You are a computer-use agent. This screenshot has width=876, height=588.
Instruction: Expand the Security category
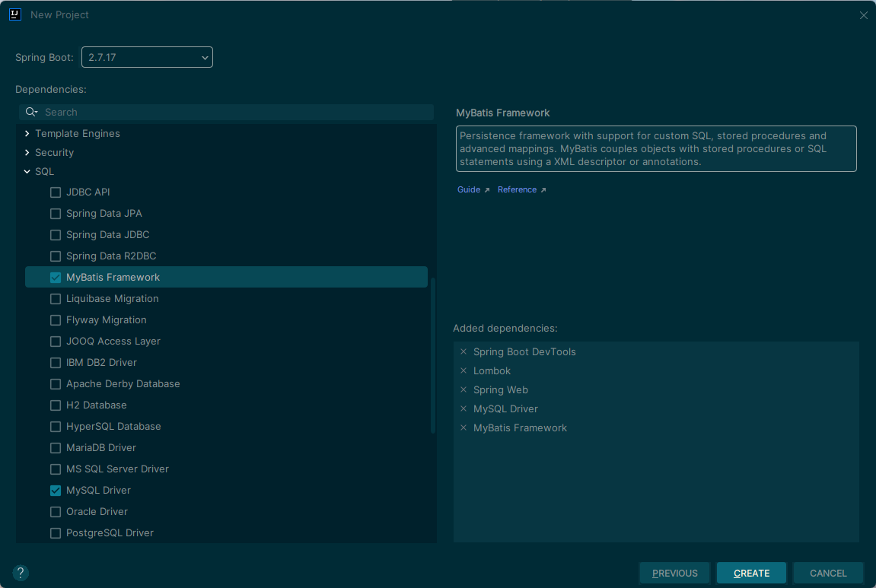(27, 152)
